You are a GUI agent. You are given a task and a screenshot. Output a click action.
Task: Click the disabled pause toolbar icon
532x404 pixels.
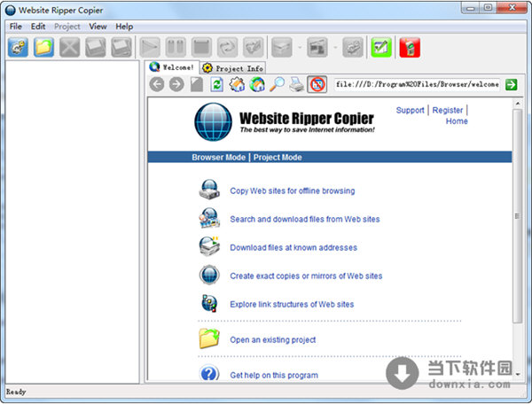tap(176, 47)
